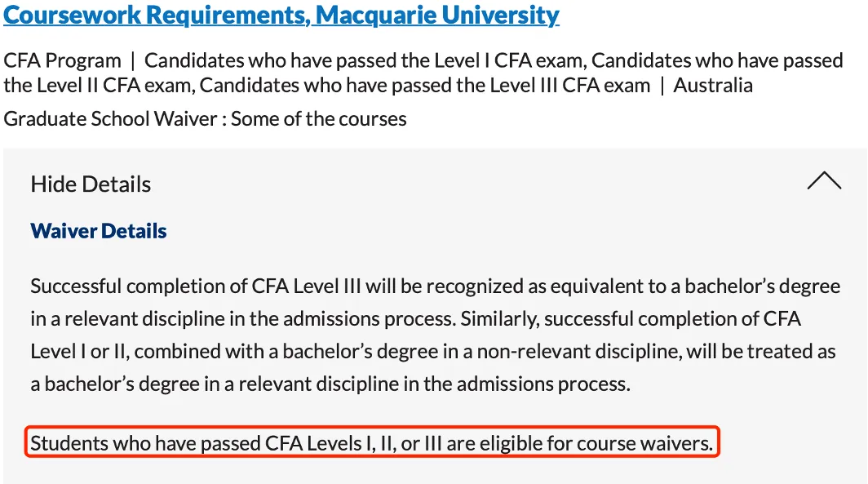This screenshot has width=868, height=484.
Task: Open the Coursework Requirements, Macquarie University link
Action: click(x=281, y=15)
